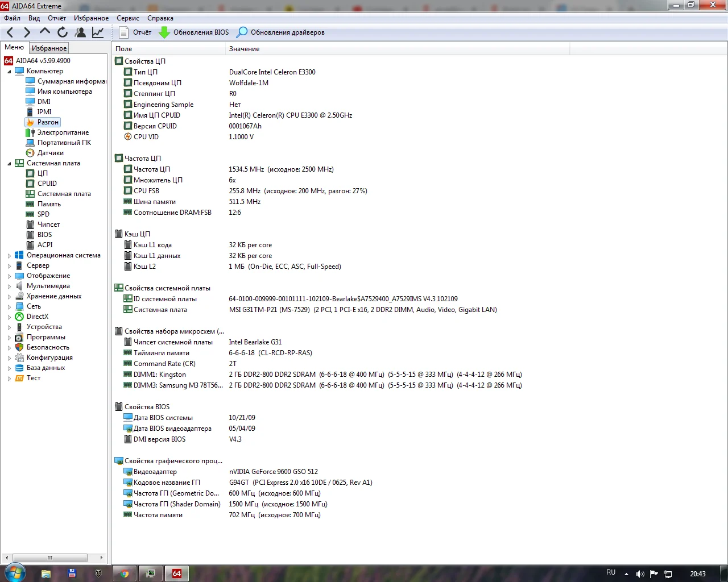Open the graph chart icon in toolbar
The image size is (728, 582).
(x=98, y=32)
